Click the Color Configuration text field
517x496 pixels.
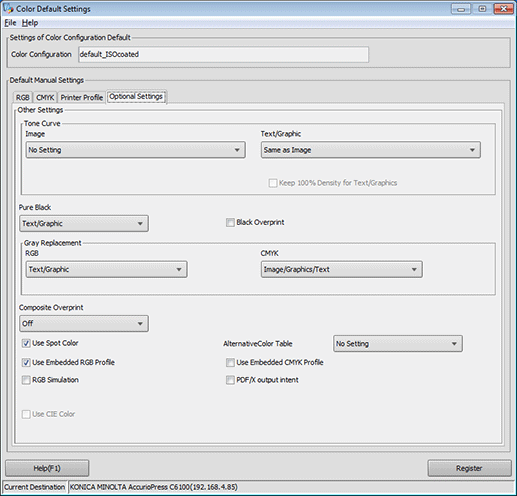click(223, 54)
